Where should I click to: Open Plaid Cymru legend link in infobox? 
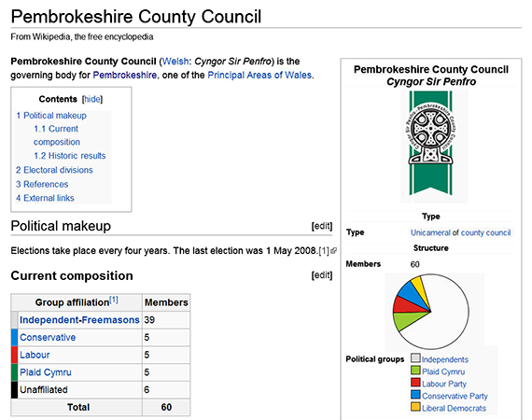443,371
